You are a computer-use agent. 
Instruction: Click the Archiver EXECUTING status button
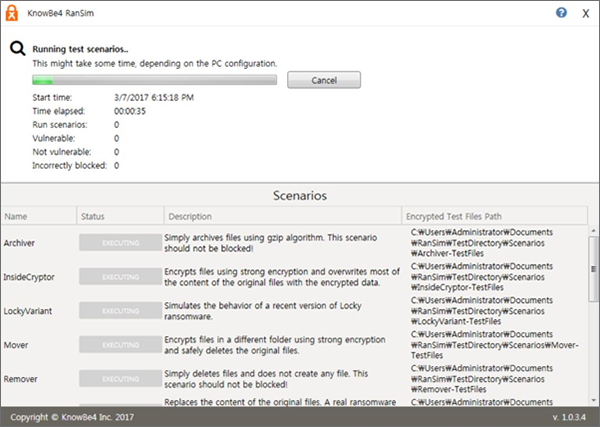(121, 243)
